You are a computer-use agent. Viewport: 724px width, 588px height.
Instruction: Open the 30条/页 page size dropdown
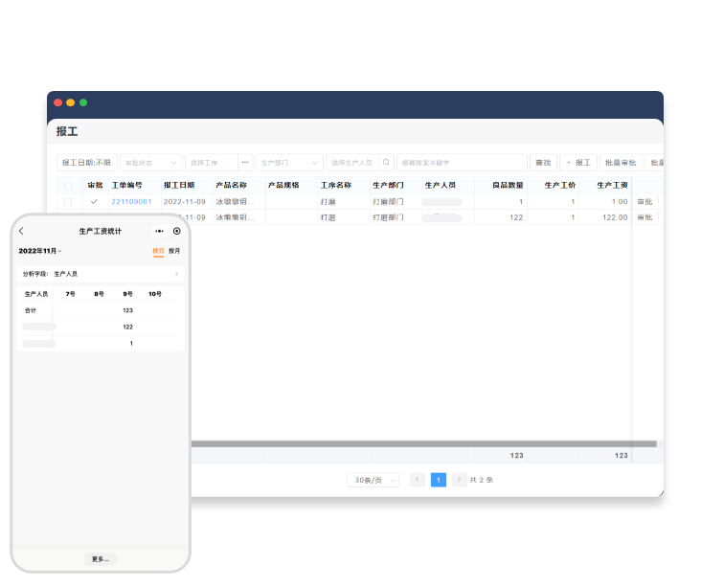[x=373, y=480]
